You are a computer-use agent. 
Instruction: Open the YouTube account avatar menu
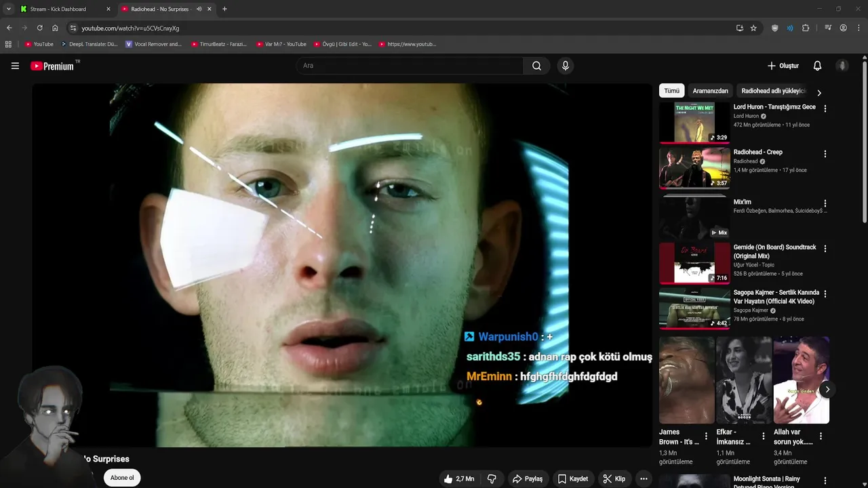coord(842,66)
